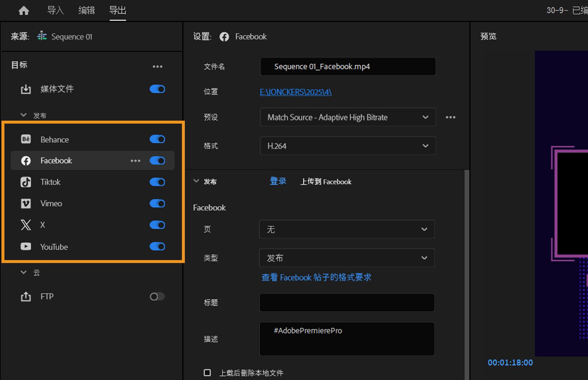Open preset more options next to 预设
The image size is (588, 380).
tap(451, 117)
